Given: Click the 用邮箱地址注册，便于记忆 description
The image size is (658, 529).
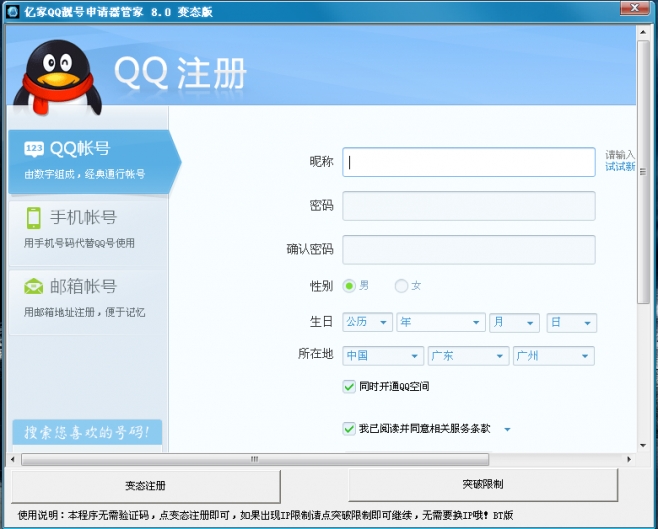Looking at the screenshot, I should point(84,312).
